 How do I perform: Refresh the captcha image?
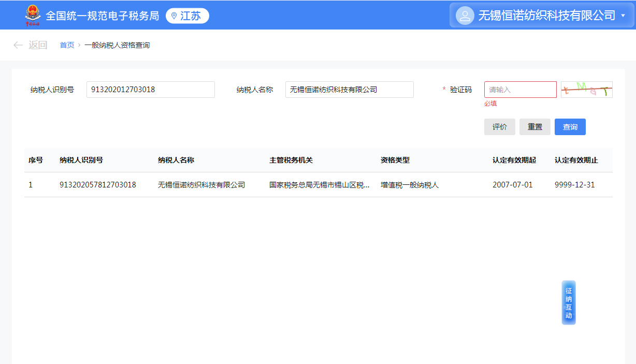(586, 90)
